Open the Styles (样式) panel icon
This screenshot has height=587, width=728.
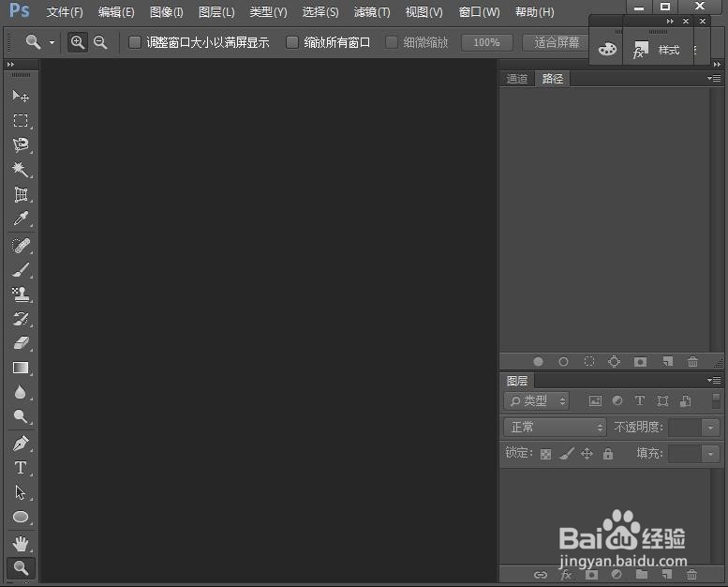(x=657, y=50)
